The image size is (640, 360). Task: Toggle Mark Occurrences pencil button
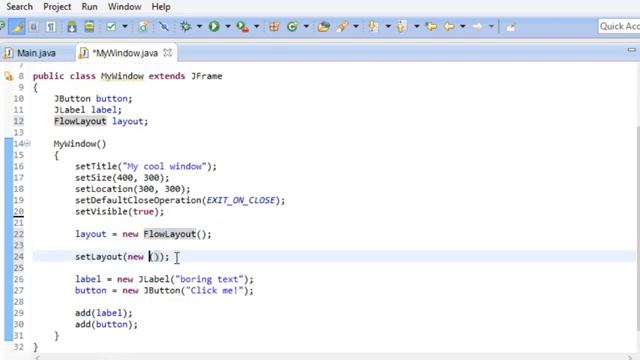17,27
